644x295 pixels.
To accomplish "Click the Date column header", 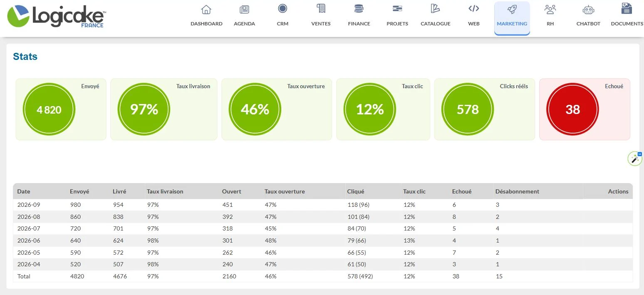I will [x=24, y=191].
